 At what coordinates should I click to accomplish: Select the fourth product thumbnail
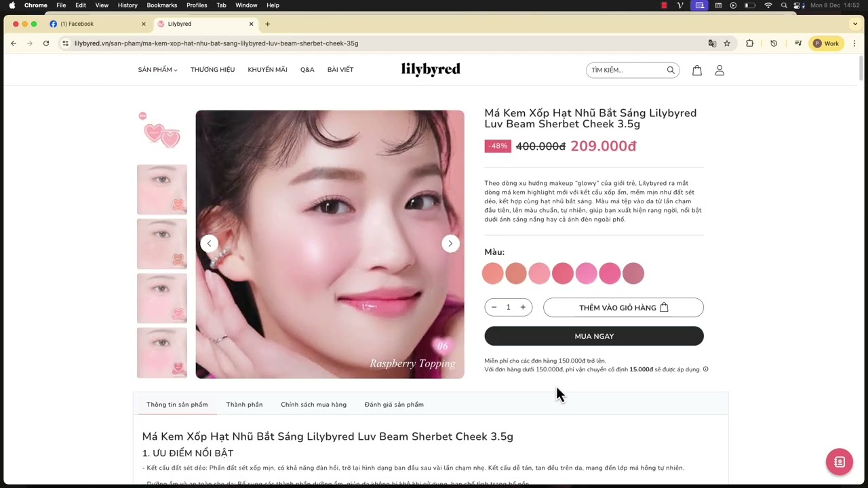162,298
